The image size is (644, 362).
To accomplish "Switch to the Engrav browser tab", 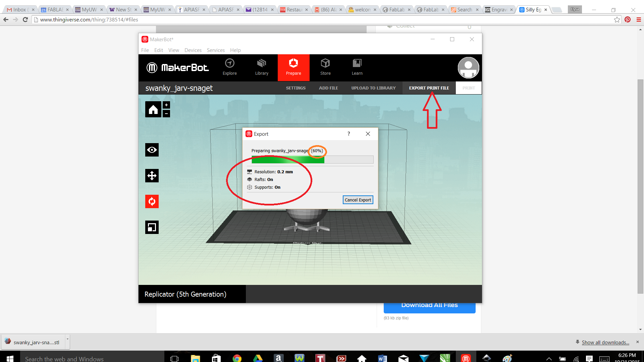I will (x=499, y=10).
